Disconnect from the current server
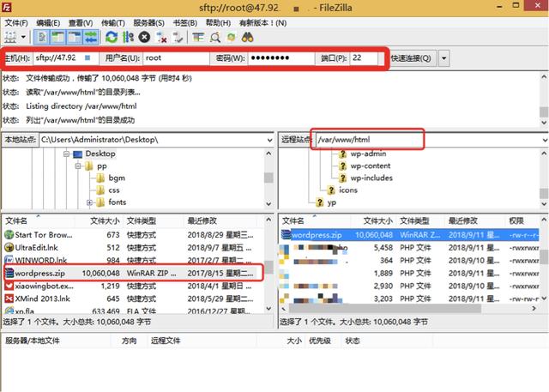This screenshot has width=549, height=392. pyautogui.click(x=161, y=37)
